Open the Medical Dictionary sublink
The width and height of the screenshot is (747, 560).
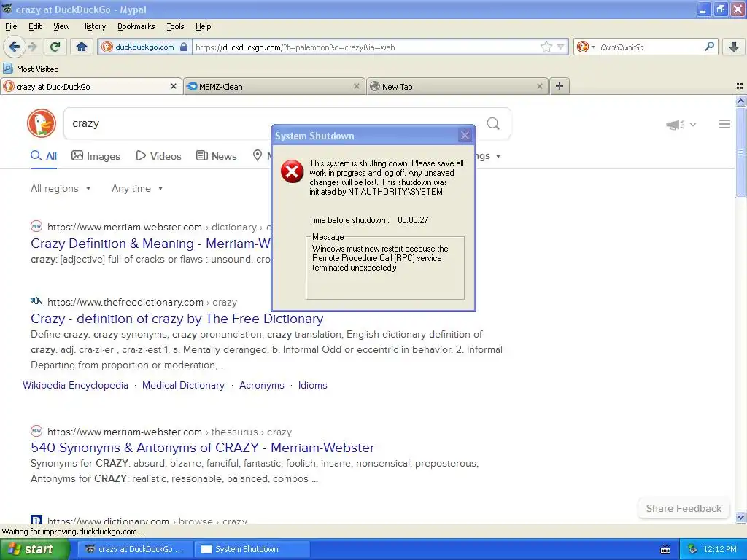tap(183, 385)
